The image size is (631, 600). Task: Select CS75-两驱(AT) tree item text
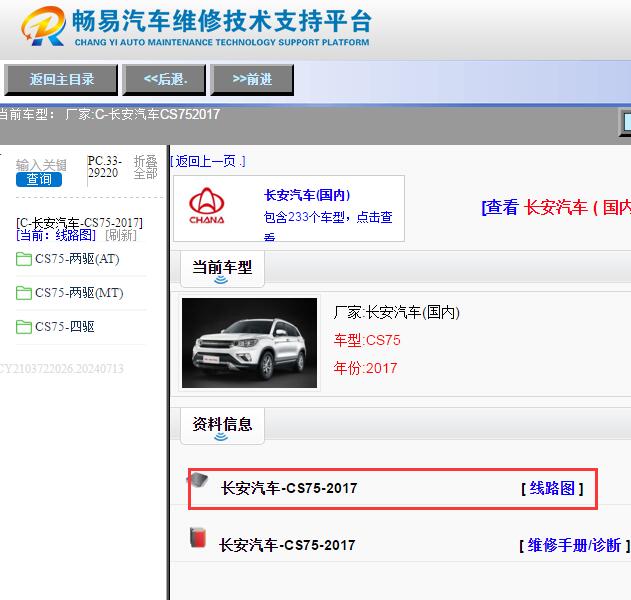click(x=77, y=259)
